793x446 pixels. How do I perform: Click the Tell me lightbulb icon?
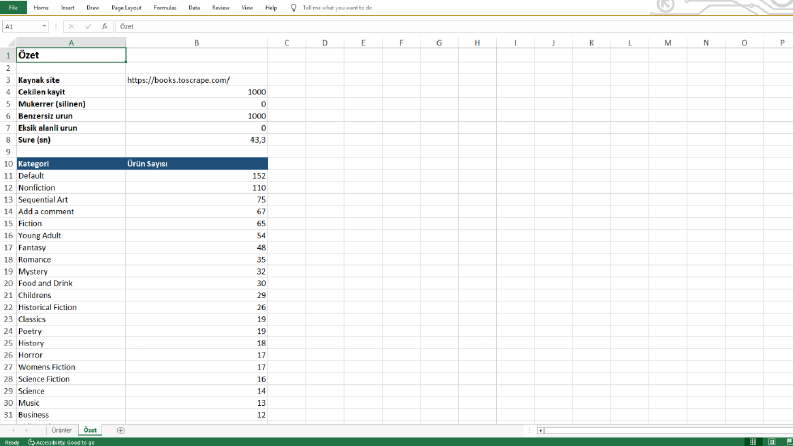(293, 8)
